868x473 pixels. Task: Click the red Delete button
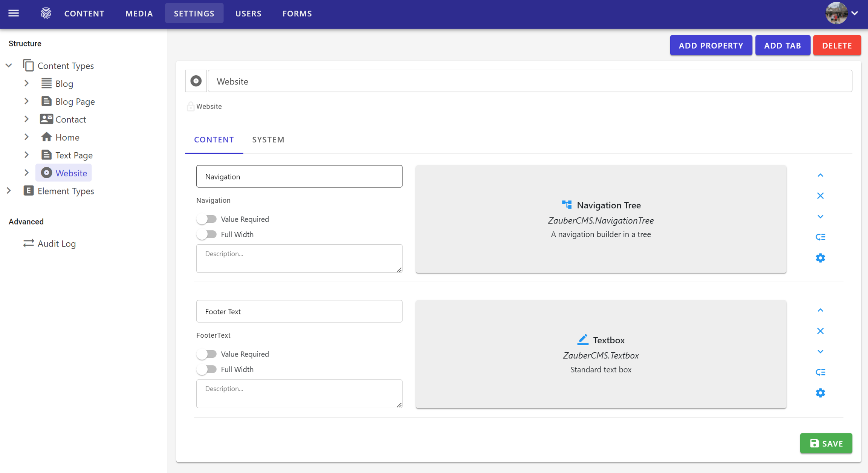(x=837, y=45)
